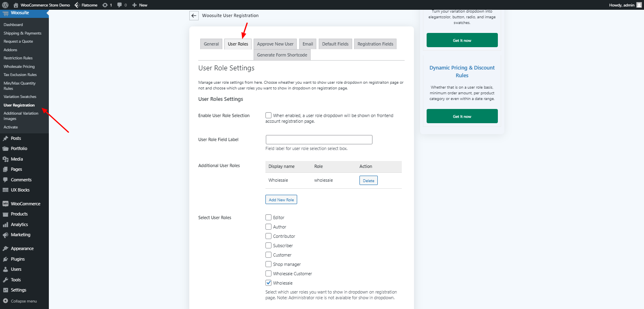Click the Collapse menu arrow icon
This screenshot has height=309, width=644.
click(x=5, y=301)
